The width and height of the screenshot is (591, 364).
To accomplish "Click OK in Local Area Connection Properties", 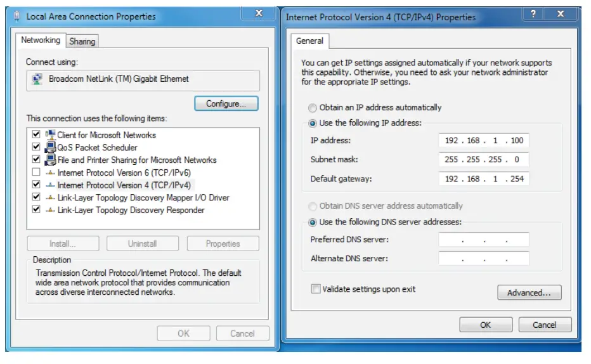I will [183, 334].
